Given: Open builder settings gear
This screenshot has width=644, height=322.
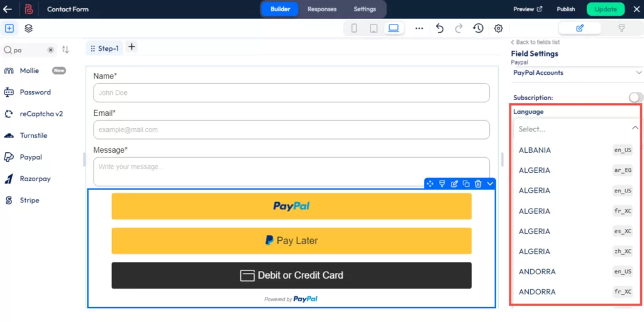Looking at the screenshot, I should [x=499, y=28].
